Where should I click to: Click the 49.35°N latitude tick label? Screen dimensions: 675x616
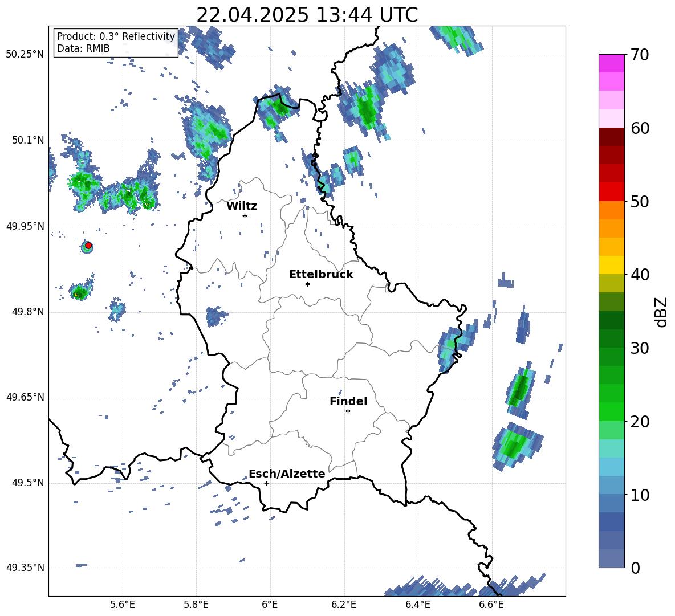(25, 568)
